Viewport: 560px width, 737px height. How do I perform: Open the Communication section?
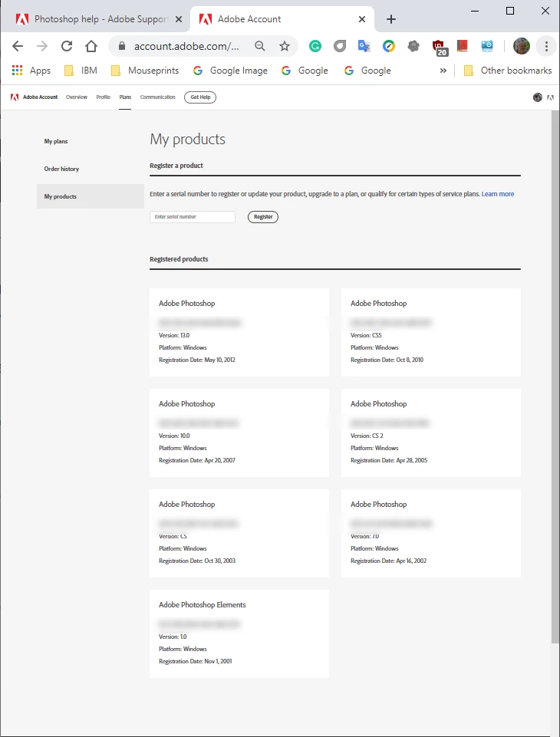click(x=157, y=97)
